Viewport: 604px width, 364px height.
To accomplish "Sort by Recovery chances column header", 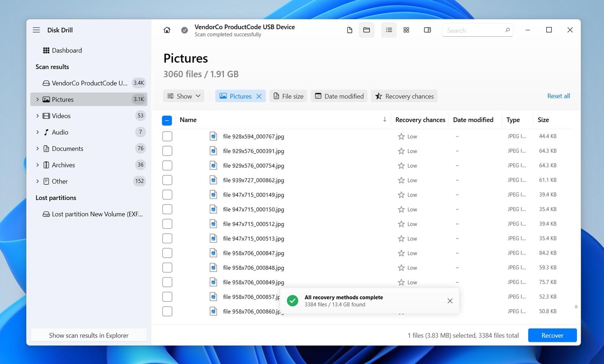I will click(420, 120).
